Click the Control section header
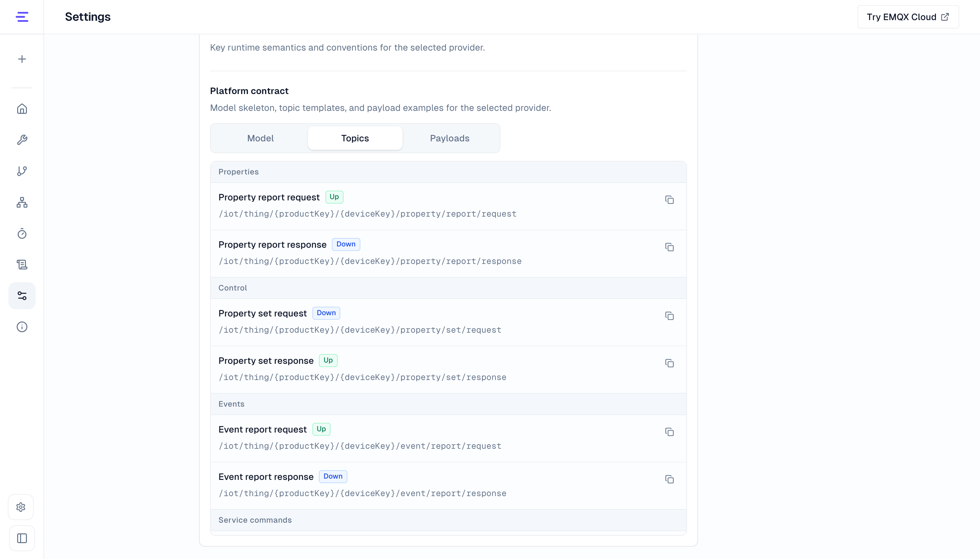Screen dimensions: 980x559 coord(448,288)
